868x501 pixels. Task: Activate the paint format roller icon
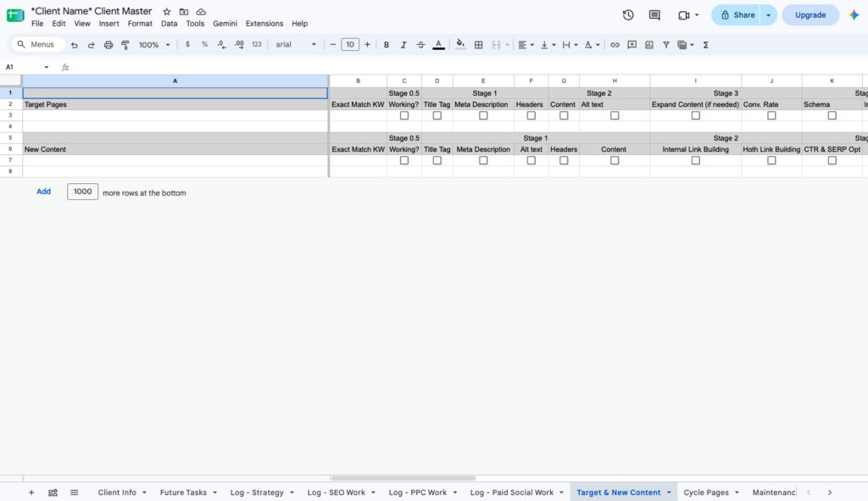coord(125,45)
